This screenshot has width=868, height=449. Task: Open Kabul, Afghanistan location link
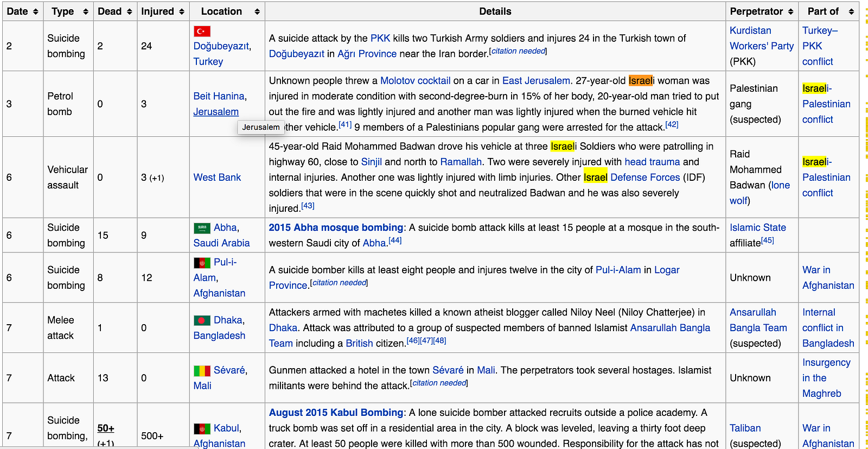click(x=219, y=436)
